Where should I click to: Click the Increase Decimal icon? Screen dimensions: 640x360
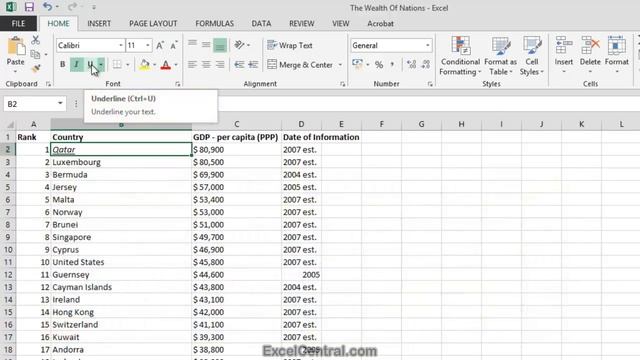(x=411, y=64)
